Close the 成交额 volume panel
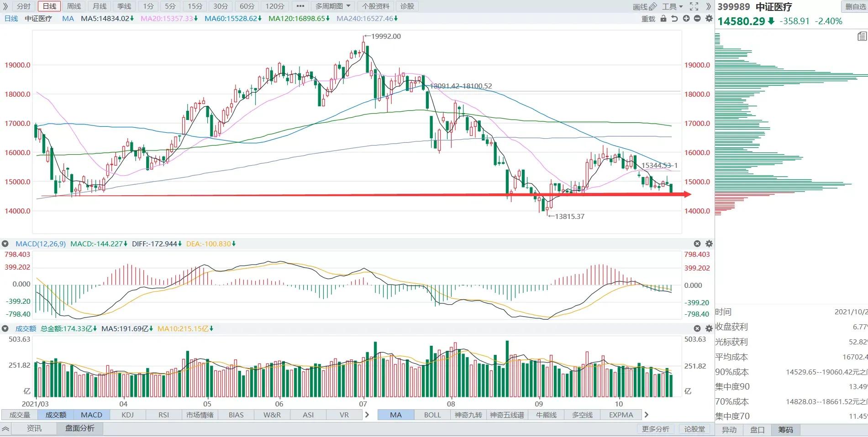Viewport: 868px width, 437px height. [x=697, y=328]
